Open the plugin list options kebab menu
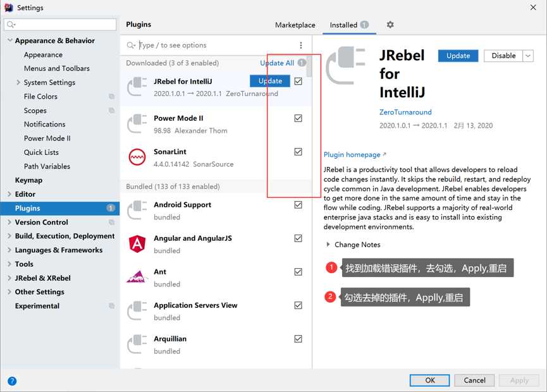547x392 pixels. pyautogui.click(x=301, y=46)
